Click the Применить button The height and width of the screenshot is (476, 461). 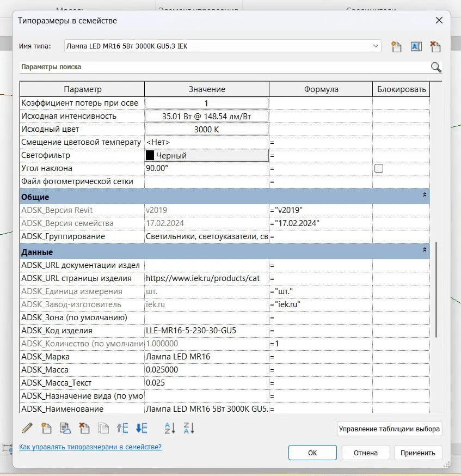[x=417, y=453]
